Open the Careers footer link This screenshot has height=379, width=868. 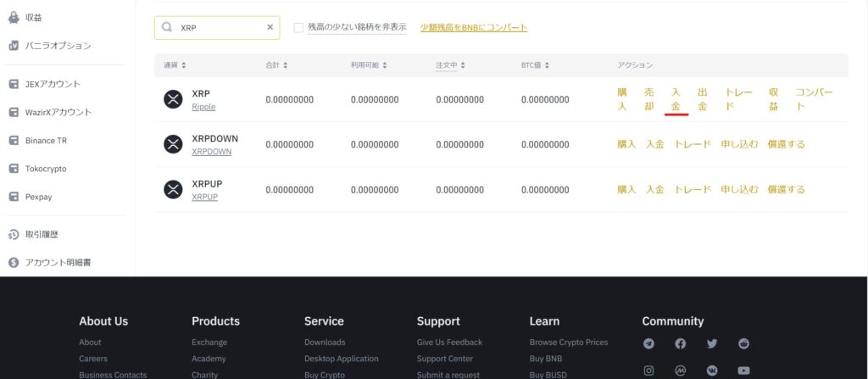tap(93, 359)
